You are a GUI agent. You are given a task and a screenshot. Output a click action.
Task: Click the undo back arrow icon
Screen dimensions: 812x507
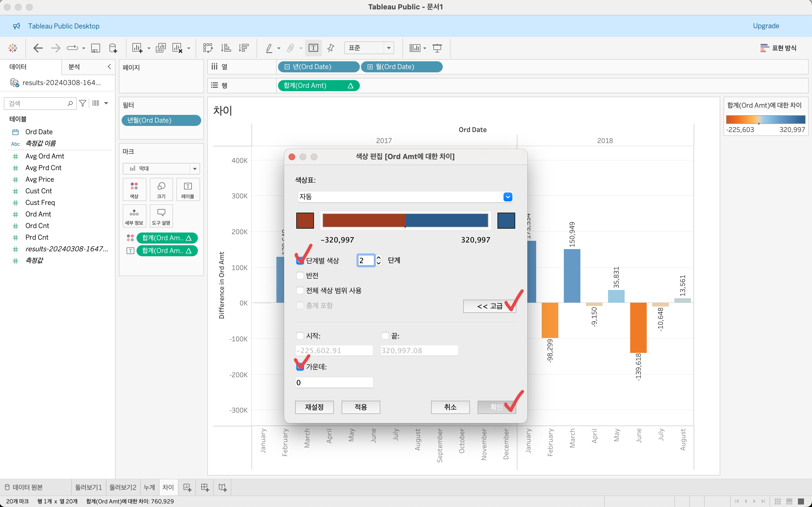(x=38, y=48)
